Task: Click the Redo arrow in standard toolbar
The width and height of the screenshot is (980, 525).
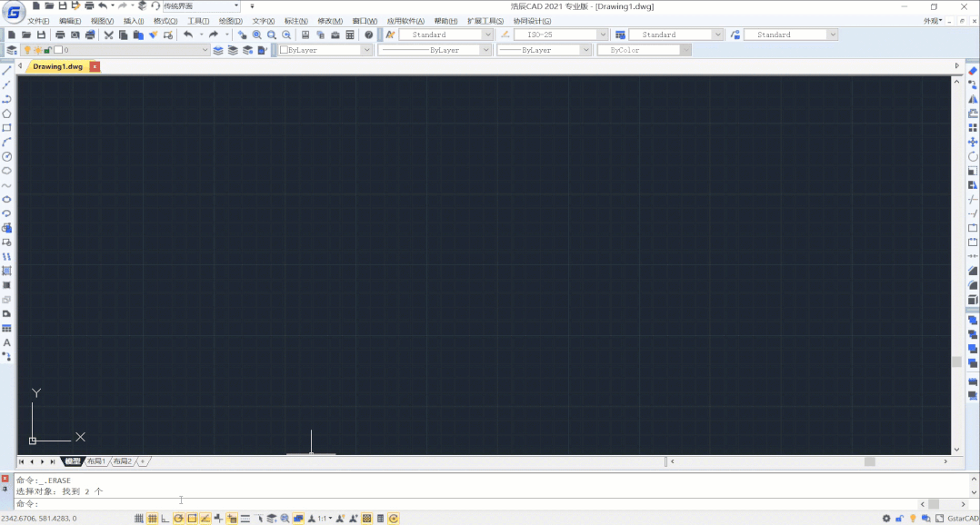Action: point(213,35)
